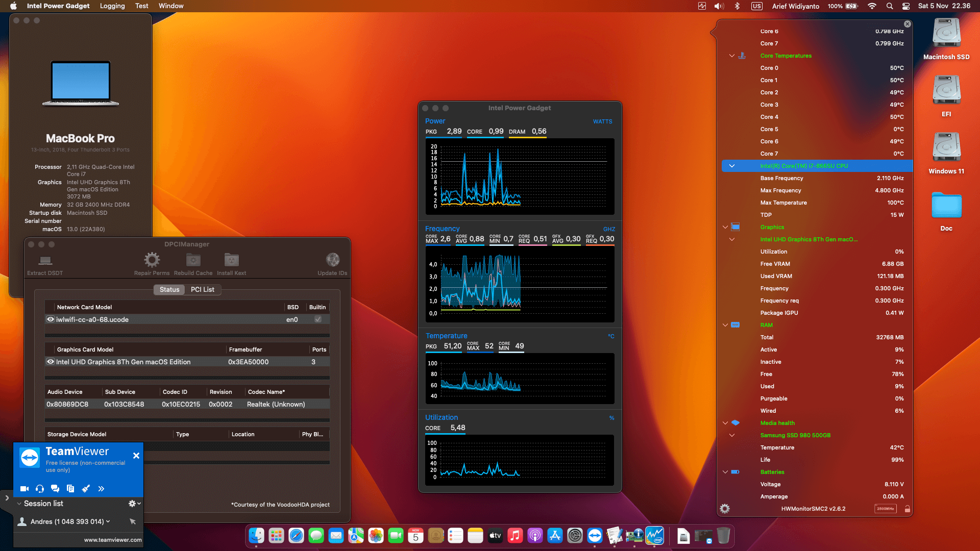980x551 pixels.
Task: Click the 2500MHz frequency button
Action: click(x=885, y=508)
